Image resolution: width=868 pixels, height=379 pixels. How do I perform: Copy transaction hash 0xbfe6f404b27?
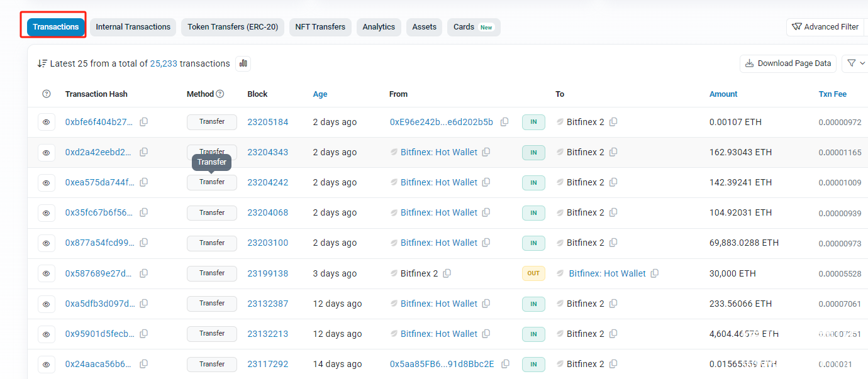click(144, 122)
